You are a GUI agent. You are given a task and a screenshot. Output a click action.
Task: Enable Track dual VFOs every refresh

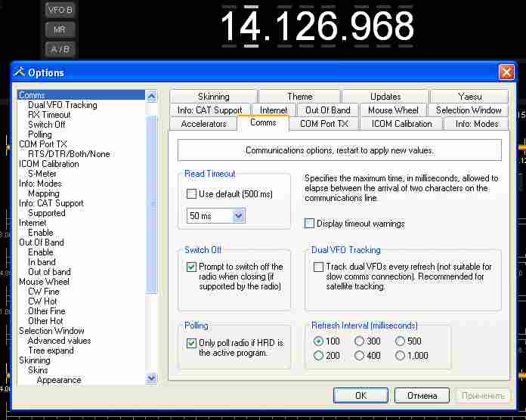pos(319,267)
